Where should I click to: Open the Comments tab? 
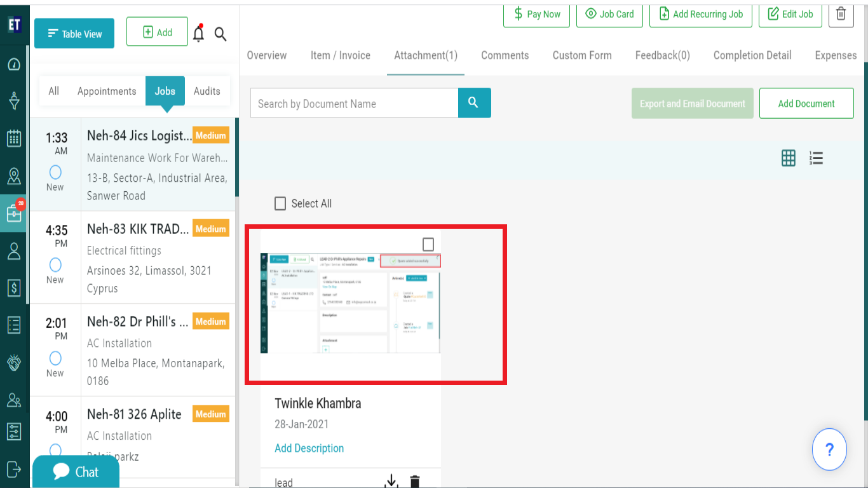click(x=505, y=55)
